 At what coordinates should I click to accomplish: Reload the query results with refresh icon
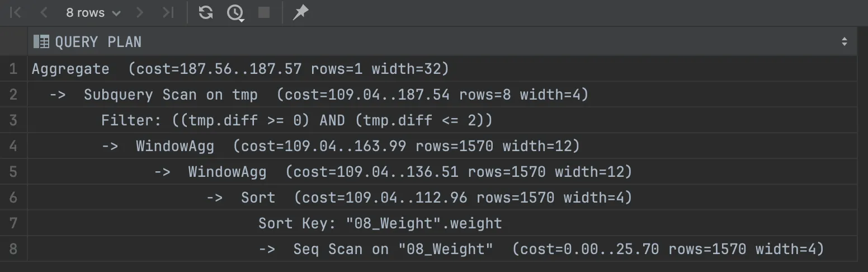tap(206, 12)
